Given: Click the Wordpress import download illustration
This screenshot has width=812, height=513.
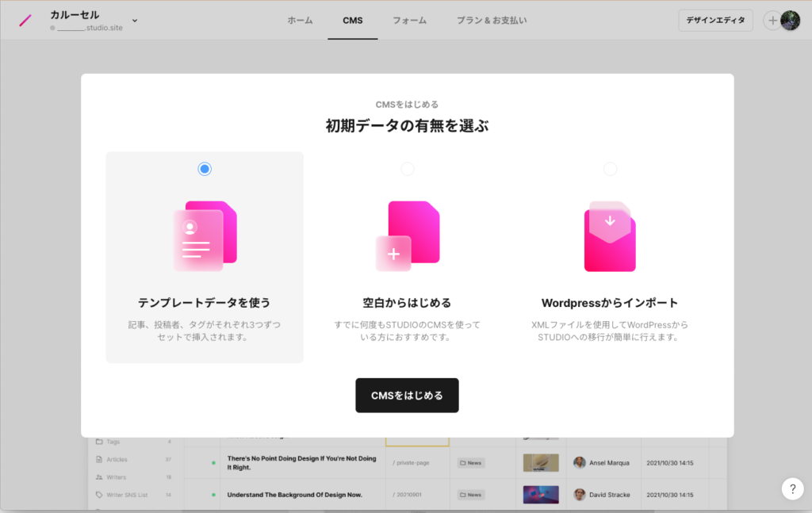Looking at the screenshot, I should tap(610, 236).
